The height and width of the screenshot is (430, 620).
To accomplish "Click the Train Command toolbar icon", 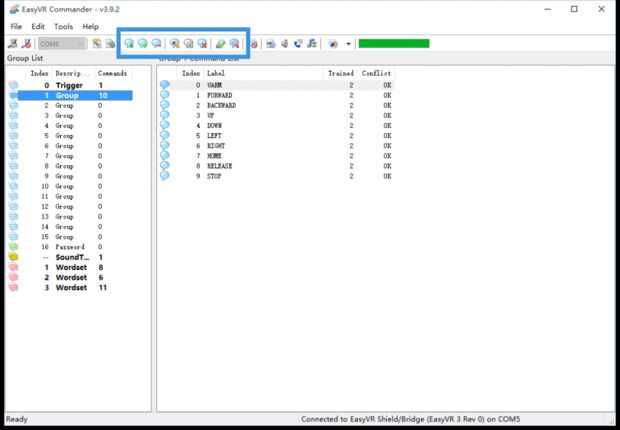I will [x=174, y=44].
